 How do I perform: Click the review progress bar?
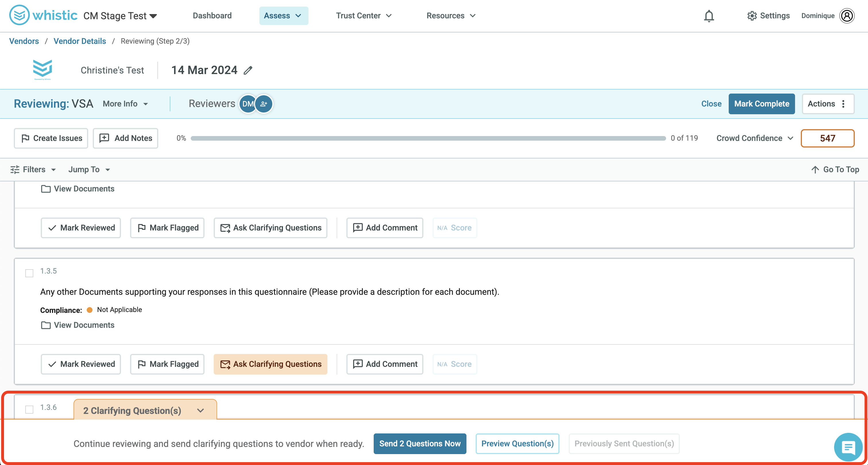point(428,138)
